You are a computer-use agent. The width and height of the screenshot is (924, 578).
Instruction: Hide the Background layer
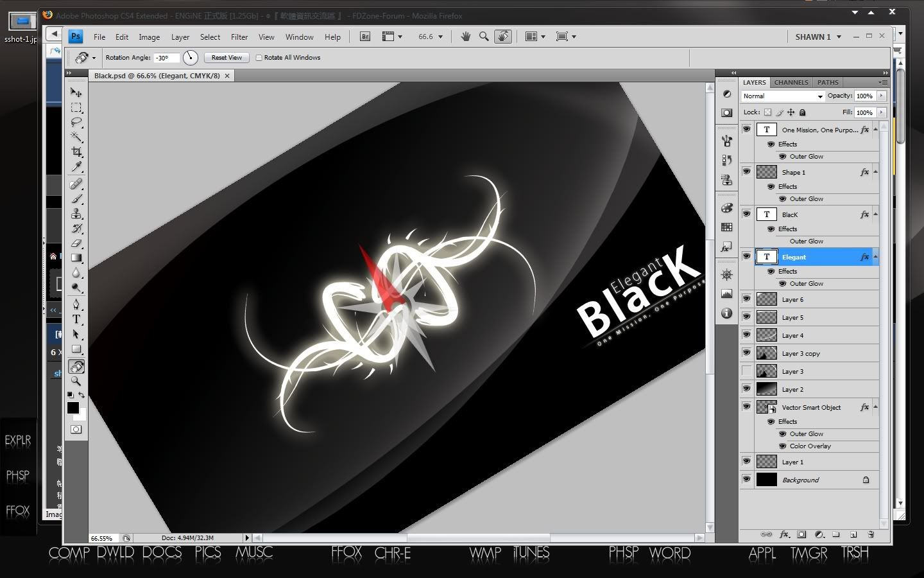746,479
